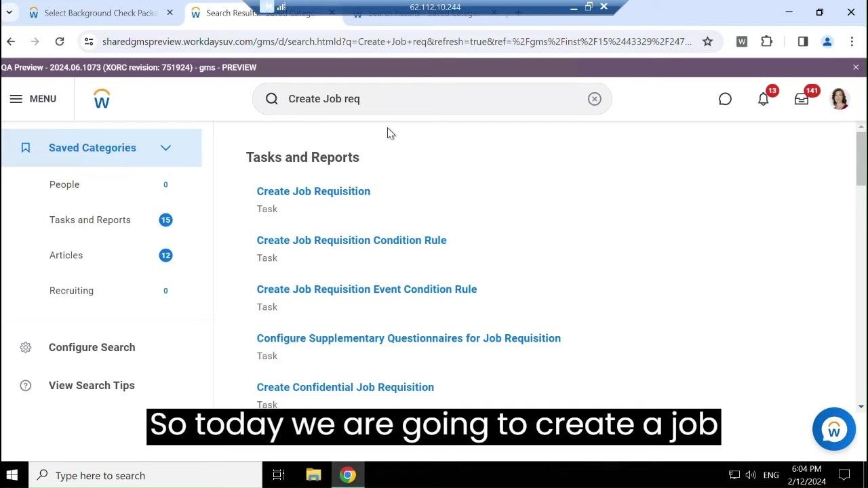Click the page vertical scrollbar
868x488 pixels.
tap(861, 159)
